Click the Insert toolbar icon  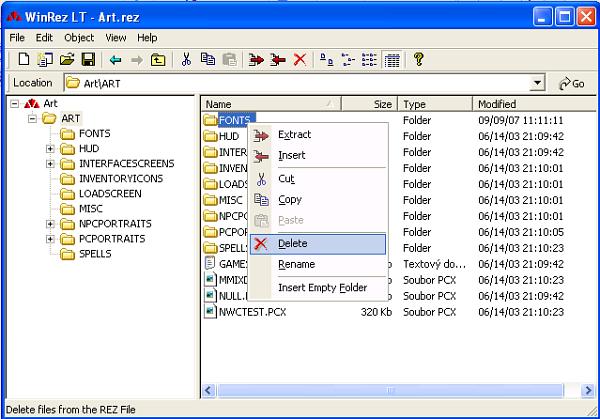[x=278, y=60]
